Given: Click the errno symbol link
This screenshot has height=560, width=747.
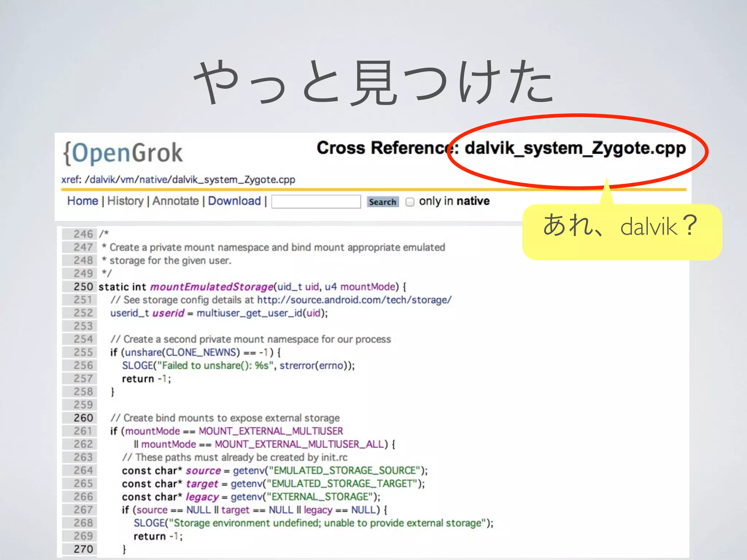Looking at the screenshot, I should pyautogui.click(x=331, y=366).
